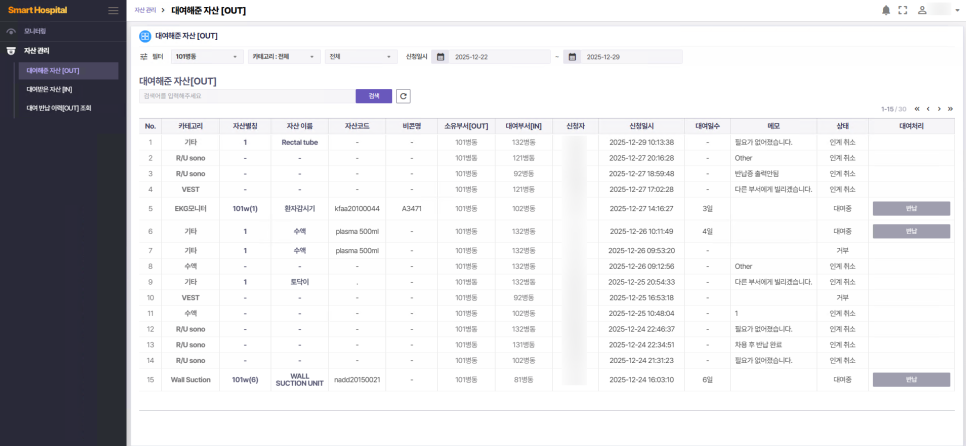Open 대여 반납 이력[OUT] 조회 menu

click(59, 107)
